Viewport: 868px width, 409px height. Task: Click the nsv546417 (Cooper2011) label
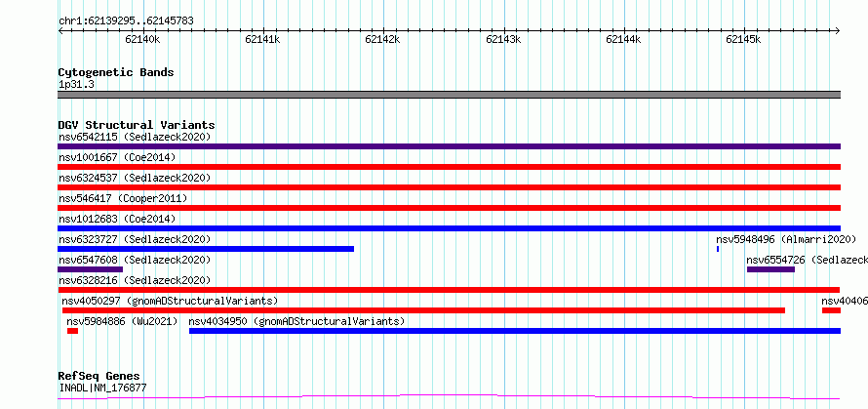tap(123, 198)
